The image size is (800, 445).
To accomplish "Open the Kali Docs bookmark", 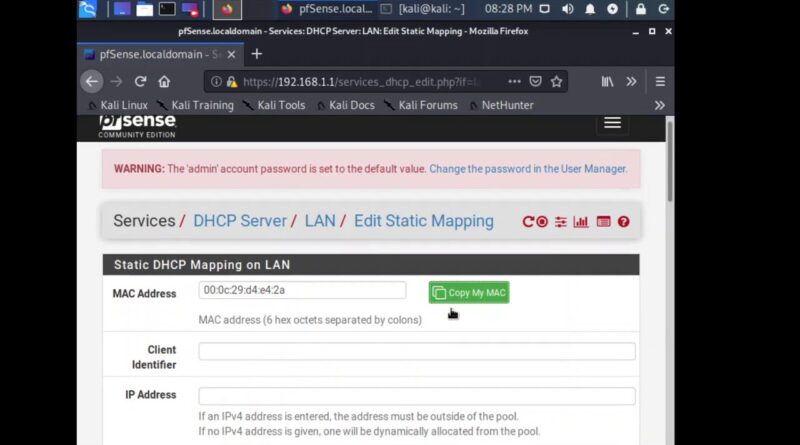I will coord(345,105).
